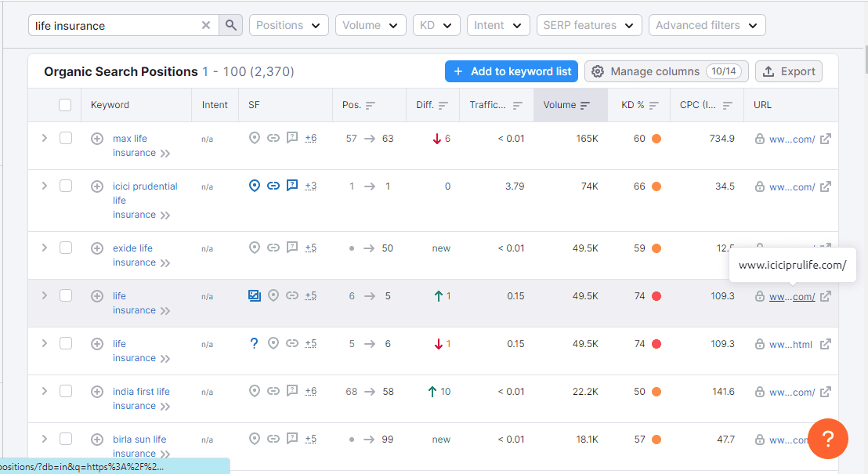Click FAQ icon in india first life row
Viewport: 868px width, 474px height.
292,391
